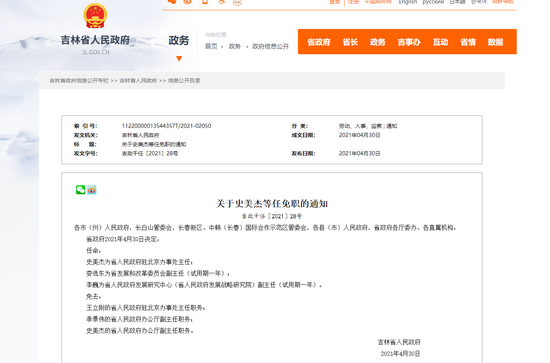The image size is (550, 363).
Task: Go to 政务 in the breadcrumb
Action: (x=235, y=46)
